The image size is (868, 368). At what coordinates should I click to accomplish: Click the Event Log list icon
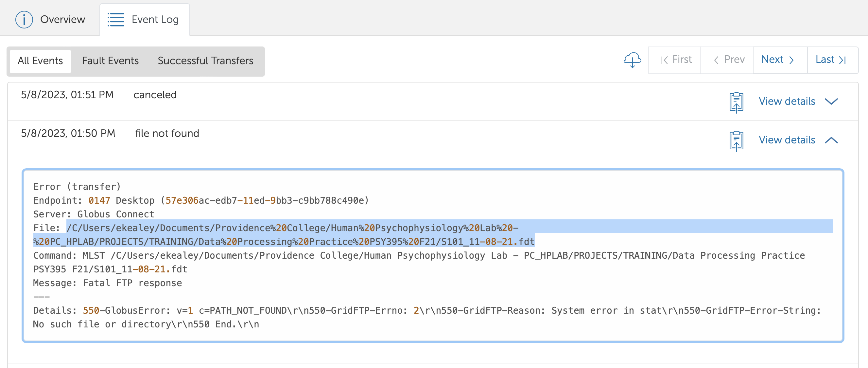tap(116, 20)
